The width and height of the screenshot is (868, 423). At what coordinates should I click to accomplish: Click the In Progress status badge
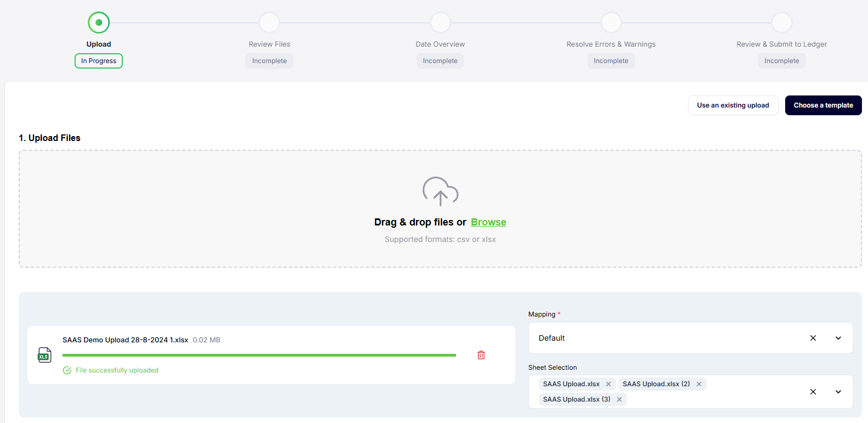99,61
